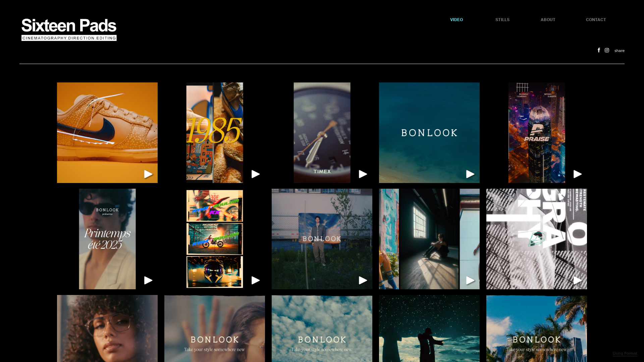This screenshot has height=362, width=644.
Task: Open the ABOUT page
Action: click(548, 20)
